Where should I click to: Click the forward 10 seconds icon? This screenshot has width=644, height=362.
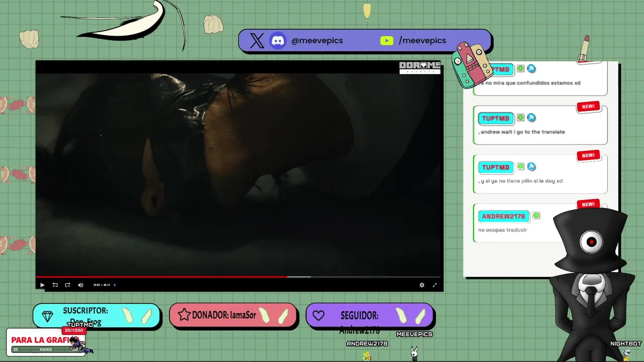67,285
